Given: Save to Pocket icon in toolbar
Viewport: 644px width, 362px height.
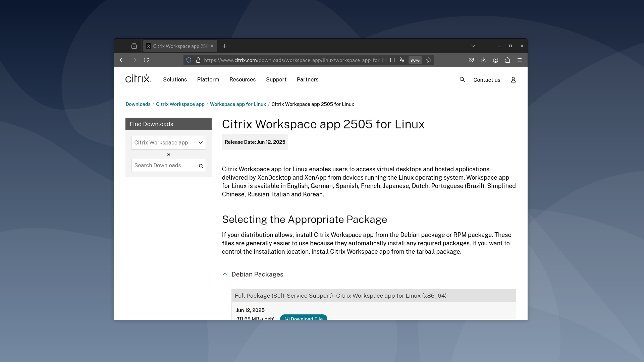Looking at the screenshot, I should (x=471, y=60).
